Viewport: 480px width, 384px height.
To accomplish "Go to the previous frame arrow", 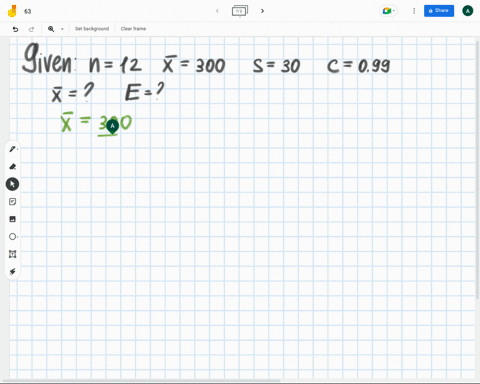I will tap(217, 11).
